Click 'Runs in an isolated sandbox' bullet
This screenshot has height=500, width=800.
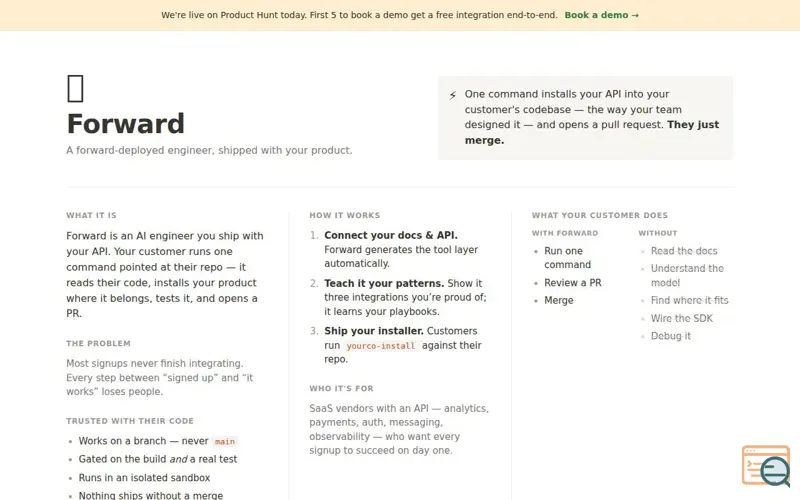pyautogui.click(x=144, y=478)
